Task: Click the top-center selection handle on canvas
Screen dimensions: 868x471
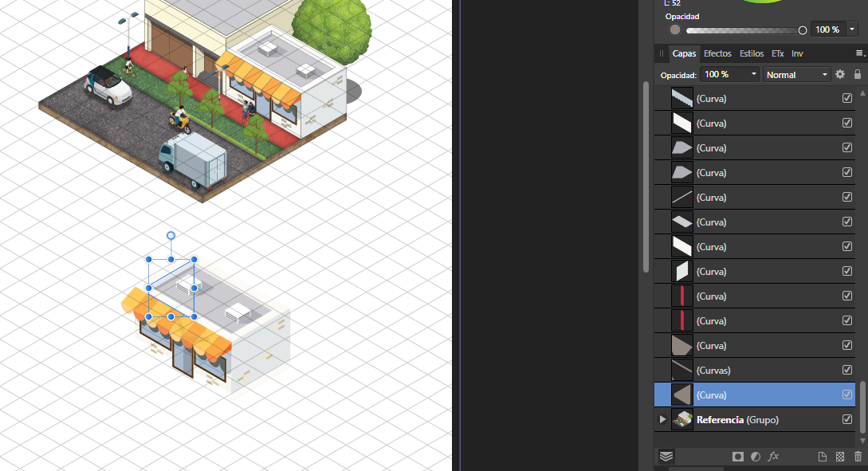Action: [171, 259]
